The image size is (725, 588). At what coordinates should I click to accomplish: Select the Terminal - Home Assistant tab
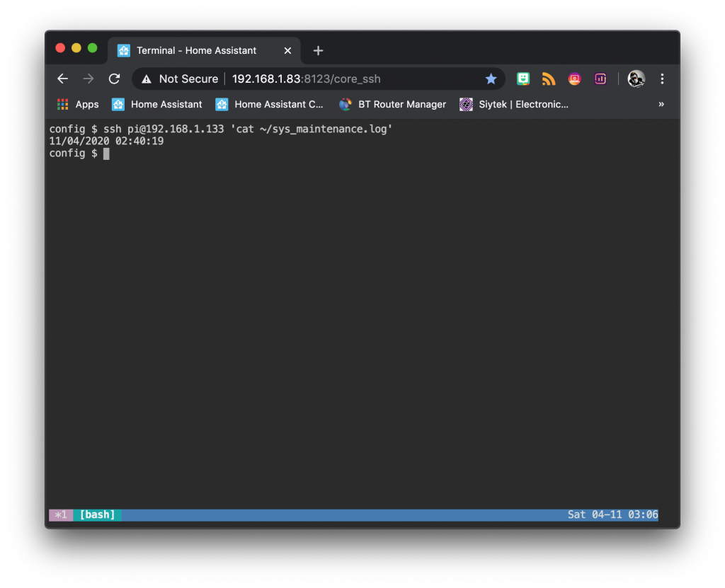[x=204, y=50]
